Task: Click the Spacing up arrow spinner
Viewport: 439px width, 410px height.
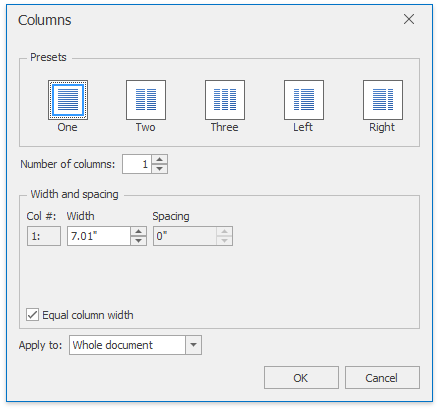Action: click(225, 231)
